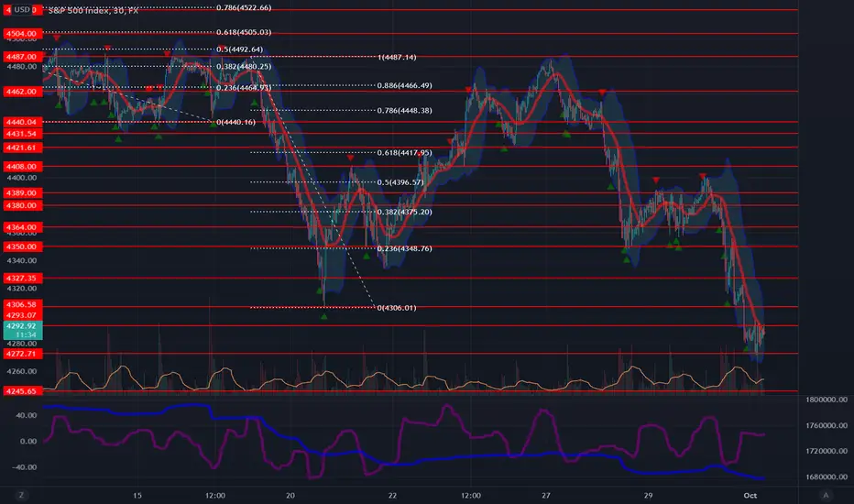Click the 0.618(4505.03) Fibonacci level label
This screenshot has width=854, height=504.
(x=244, y=32)
